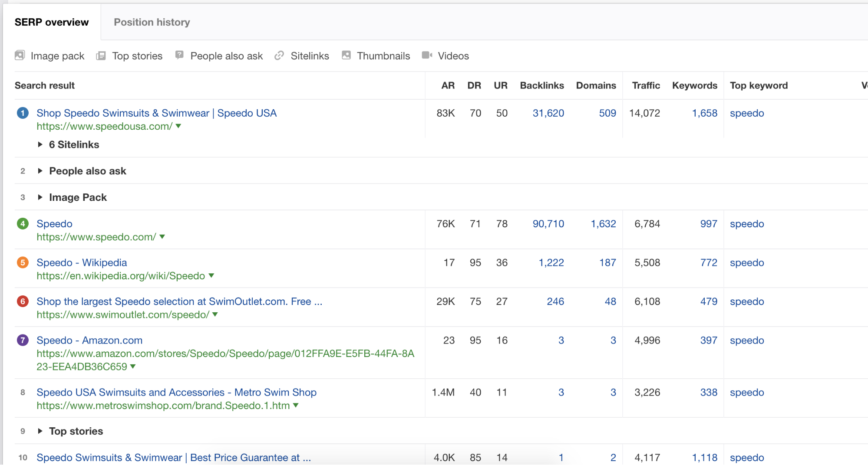Open dropdown beside speedousa.com URL
This screenshot has height=465, width=868.
pyautogui.click(x=178, y=126)
